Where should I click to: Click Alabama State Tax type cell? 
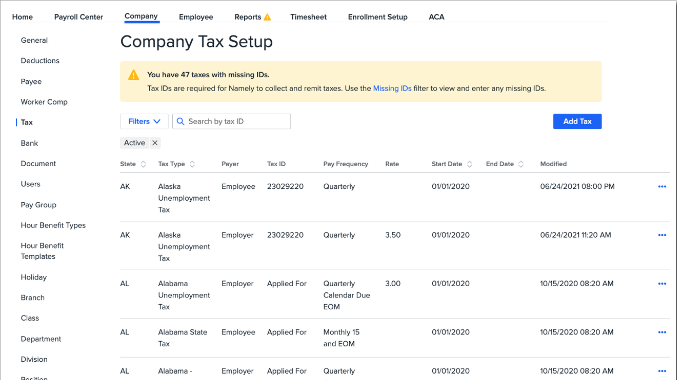[183, 338]
